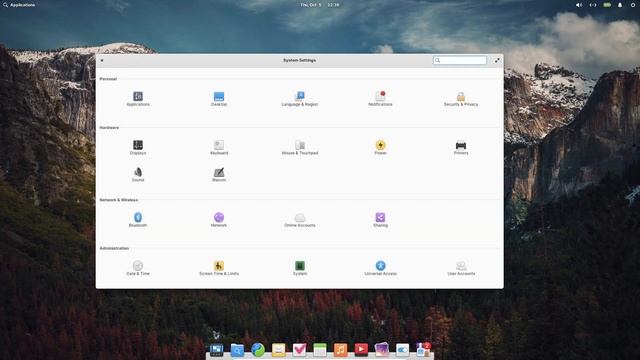
Task: Open the network indicator in panel
Action: point(593,5)
